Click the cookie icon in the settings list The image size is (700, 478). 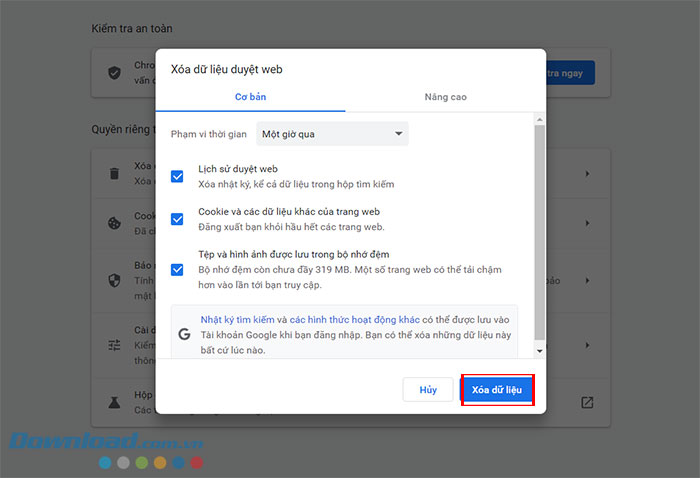[x=114, y=222]
